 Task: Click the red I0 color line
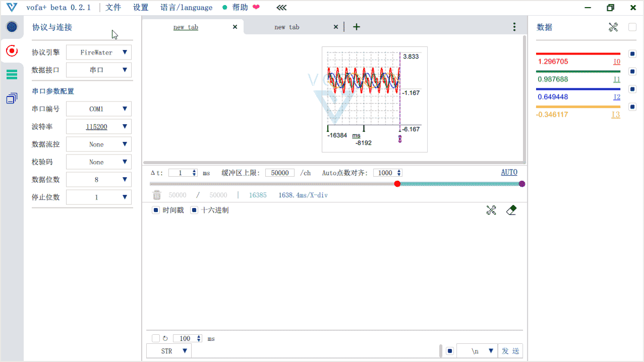(578, 54)
